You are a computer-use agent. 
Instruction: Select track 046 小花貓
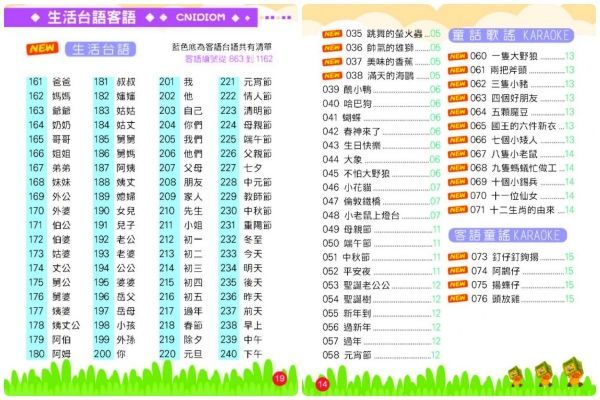point(381,188)
